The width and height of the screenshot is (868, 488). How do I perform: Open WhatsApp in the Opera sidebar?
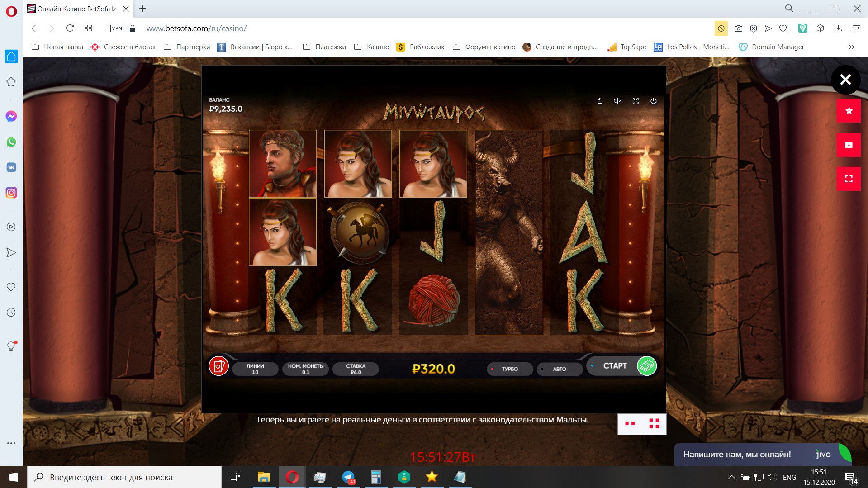pos(11,142)
